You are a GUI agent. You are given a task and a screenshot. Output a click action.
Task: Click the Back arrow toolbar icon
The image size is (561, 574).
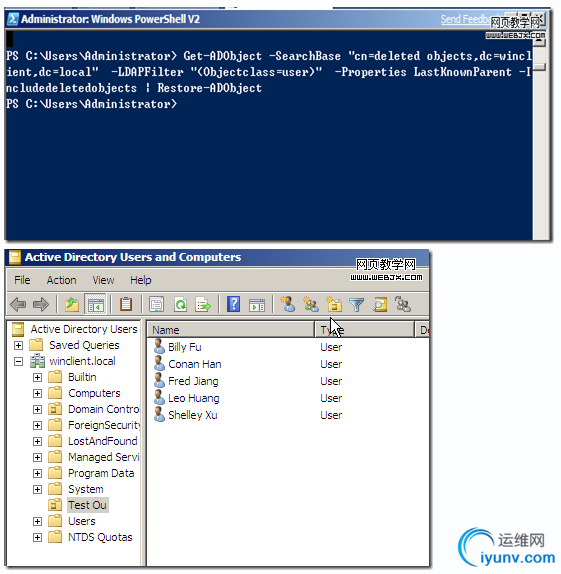(x=18, y=304)
